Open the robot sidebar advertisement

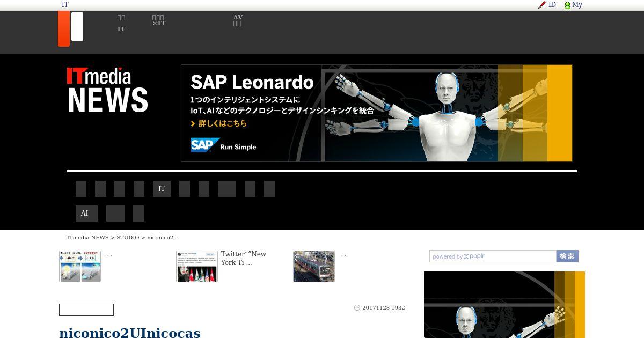504,305
